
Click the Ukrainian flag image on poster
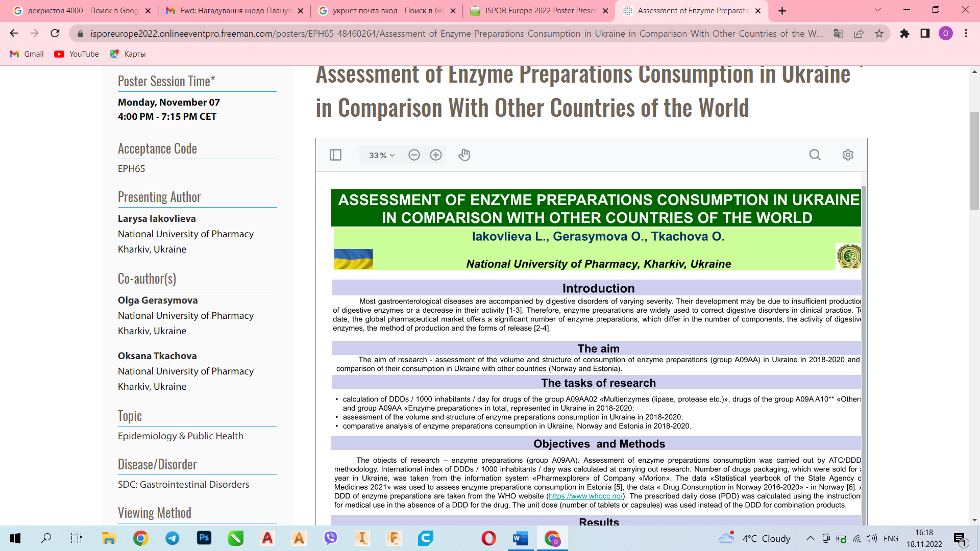coord(353,259)
